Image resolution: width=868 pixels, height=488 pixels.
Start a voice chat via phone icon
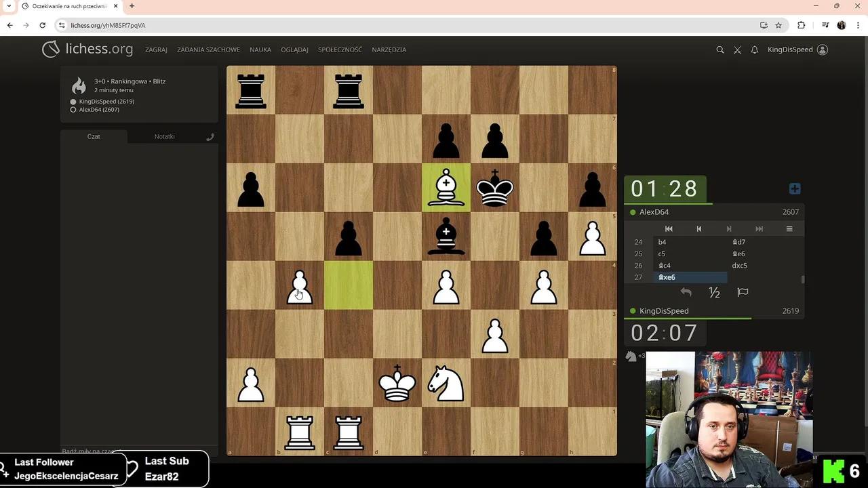click(210, 136)
